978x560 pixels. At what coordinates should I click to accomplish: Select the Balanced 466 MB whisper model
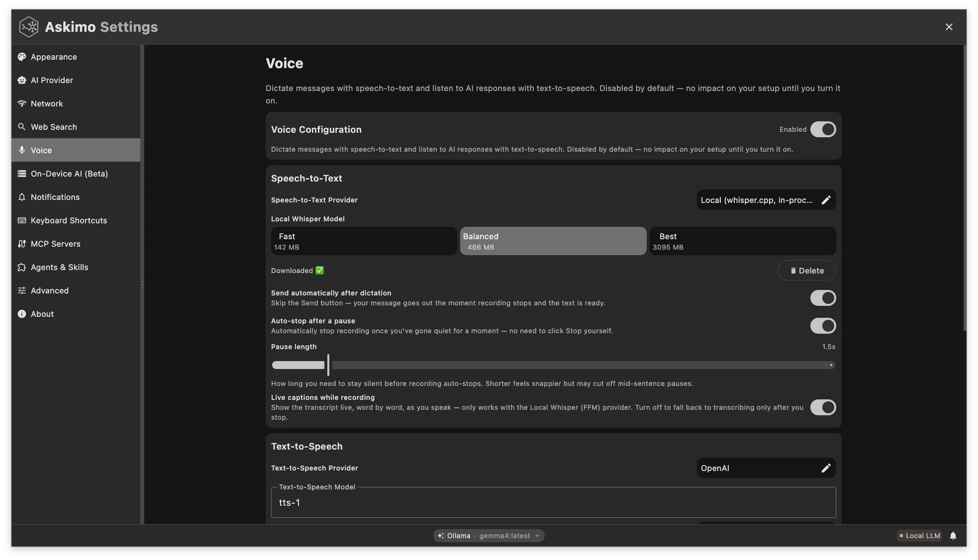pyautogui.click(x=553, y=241)
